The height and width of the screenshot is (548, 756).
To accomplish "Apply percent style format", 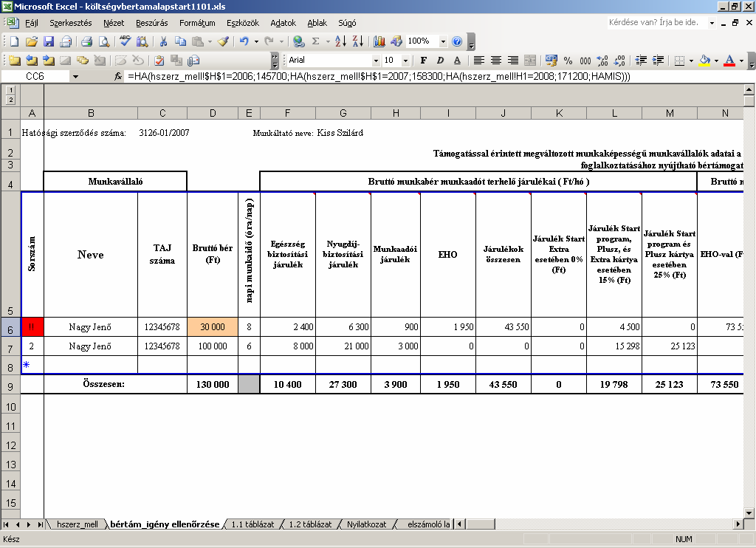I will tap(568, 61).
